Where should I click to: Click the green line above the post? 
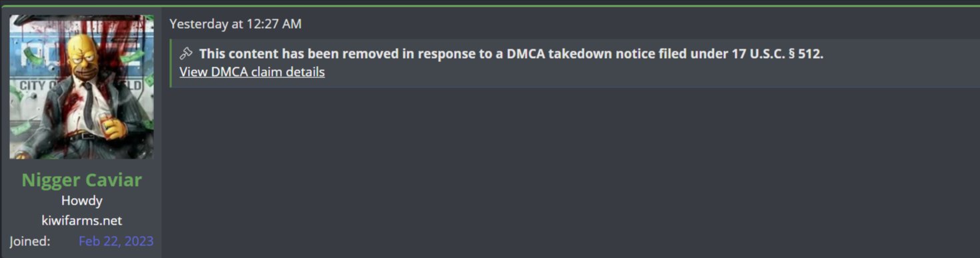coord(490,6)
